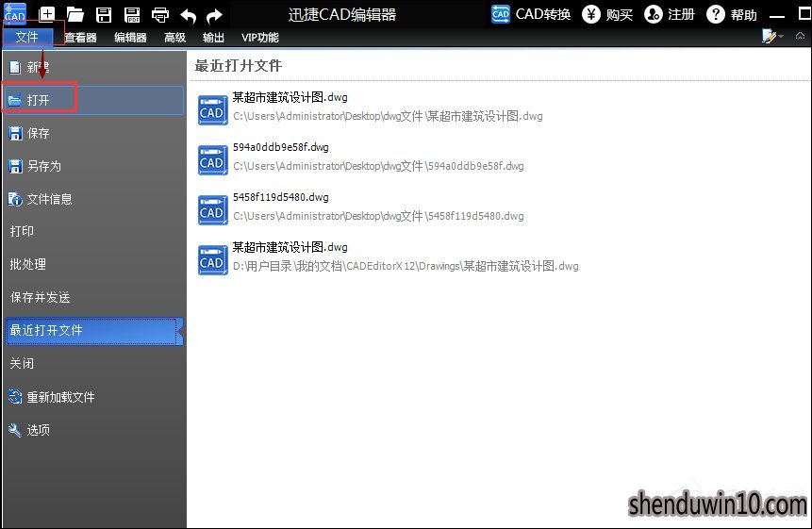Click the save floppy icon in title toolbar
Viewport: 812px width, 529px height.
(x=104, y=15)
